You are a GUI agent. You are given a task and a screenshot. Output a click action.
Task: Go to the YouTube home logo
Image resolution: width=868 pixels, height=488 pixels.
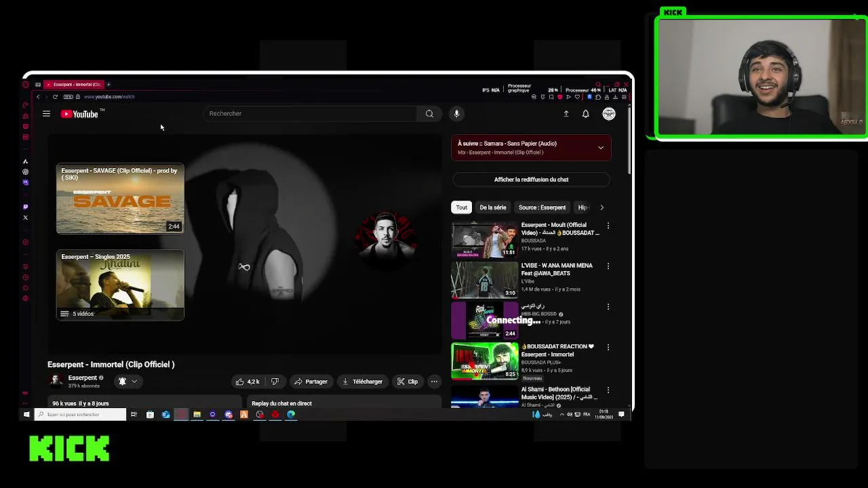click(x=80, y=114)
